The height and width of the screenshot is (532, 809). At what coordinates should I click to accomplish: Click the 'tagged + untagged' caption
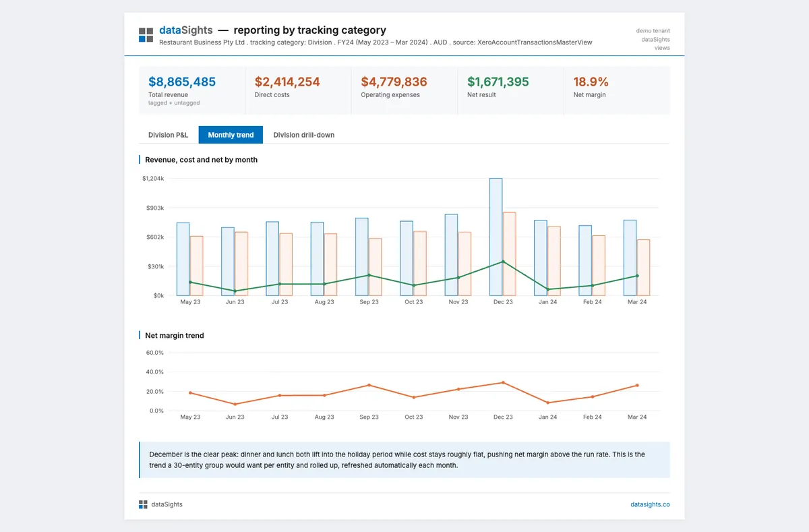click(x=174, y=103)
